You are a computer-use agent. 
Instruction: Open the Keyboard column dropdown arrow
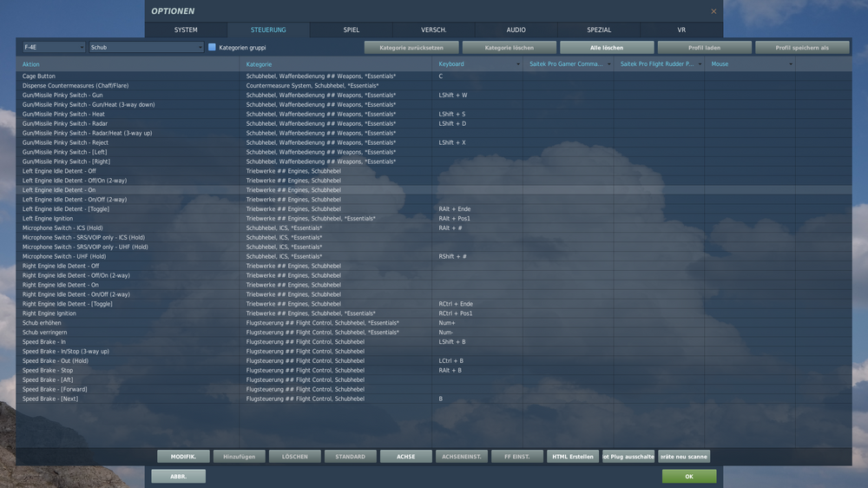[x=518, y=64]
